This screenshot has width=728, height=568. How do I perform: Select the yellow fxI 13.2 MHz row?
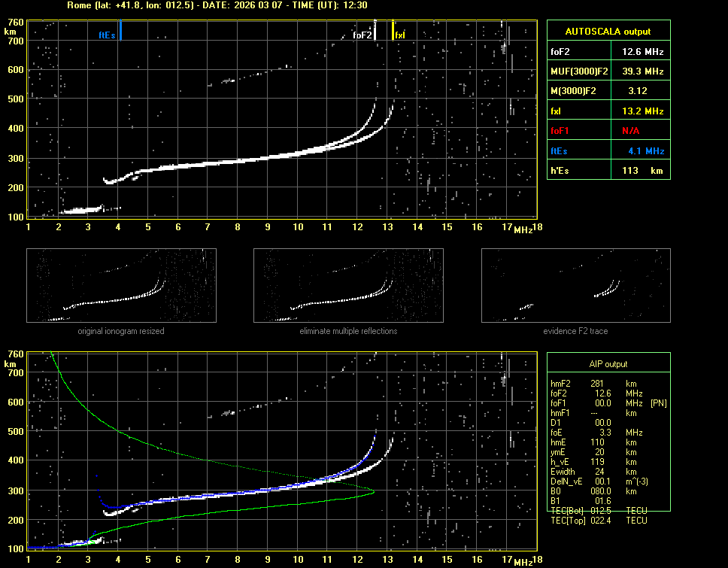pos(608,111)
